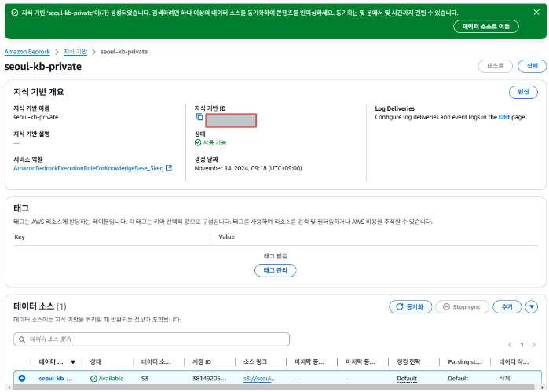Click the Default chunking strategy value
The image size is (549, 392).
[x=407, y=379]
